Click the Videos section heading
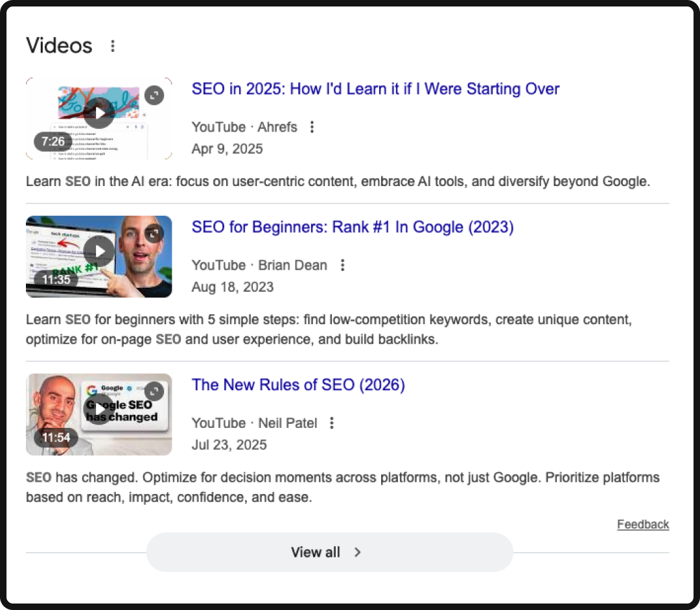700x610 pixels. coord(58,45)
